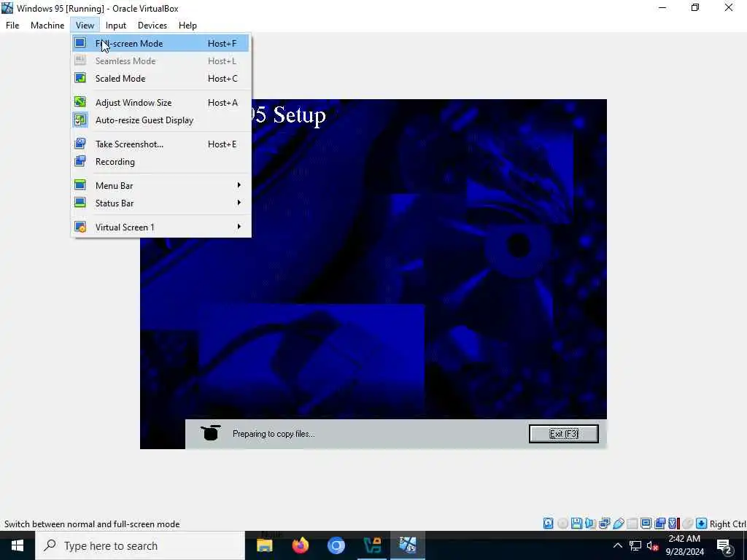Open the Machine menu
The height and width of the screenshot is (560, 747).
pos(47,26)
